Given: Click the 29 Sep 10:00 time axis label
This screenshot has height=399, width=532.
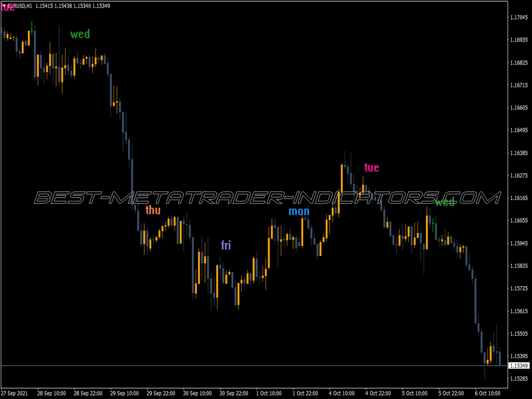Looking at the screenshot, I should [x=124, y=393].
